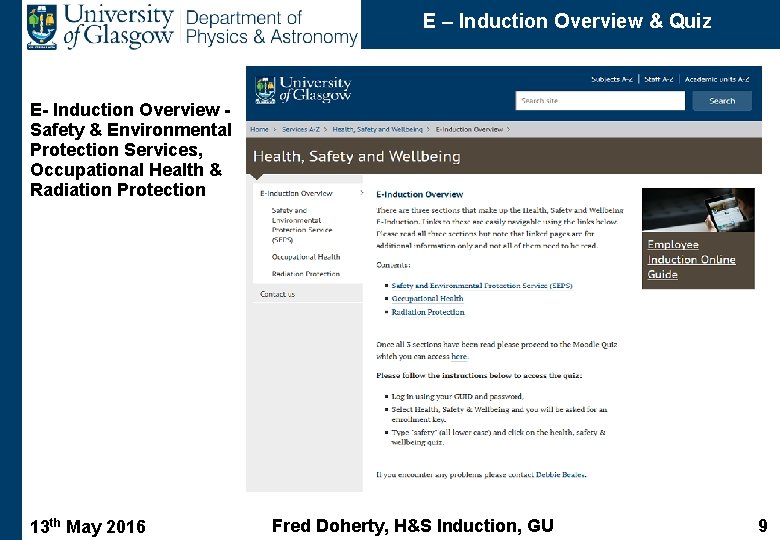
Task: Click the '13th May 2016' footer date
Action: tap(88, 526)
